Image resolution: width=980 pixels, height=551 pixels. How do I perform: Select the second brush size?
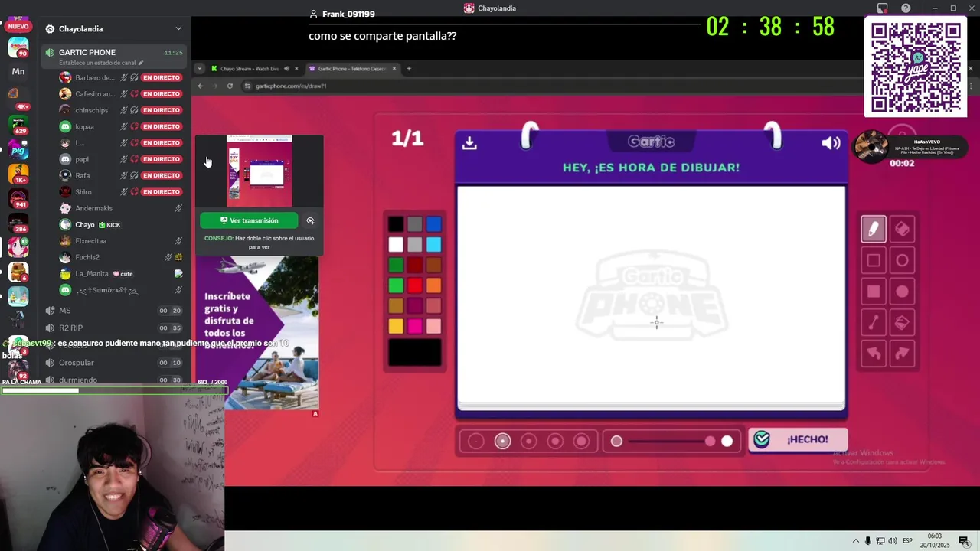click(502, 441)
